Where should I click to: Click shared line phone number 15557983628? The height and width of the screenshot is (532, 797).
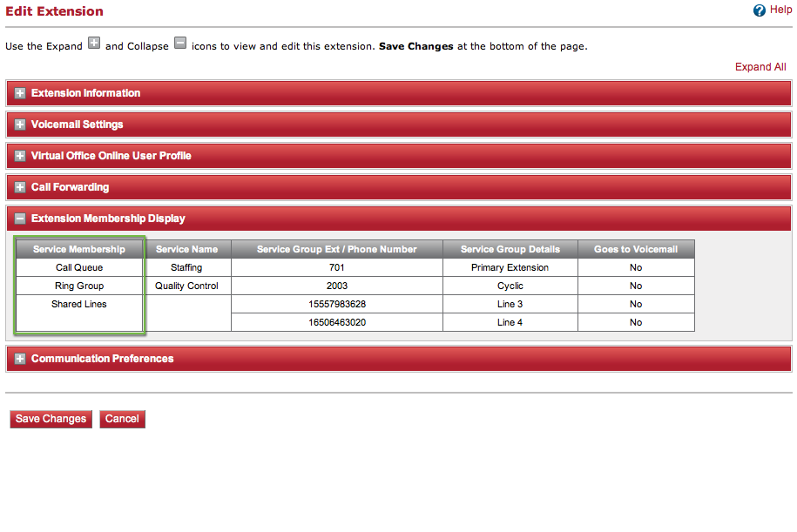[x=337, y=304]
